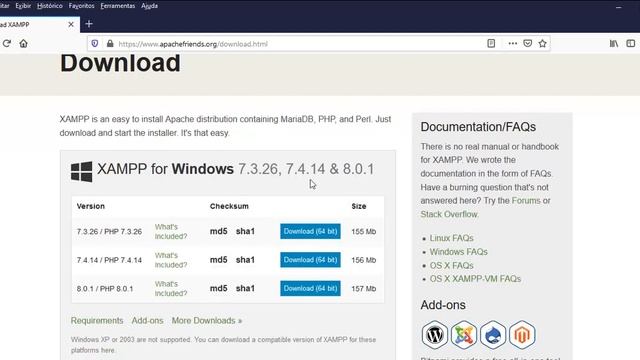Screen dimensions: 640x360
Task: Open Add-ons link below version table
Action: tap(147, 321)
